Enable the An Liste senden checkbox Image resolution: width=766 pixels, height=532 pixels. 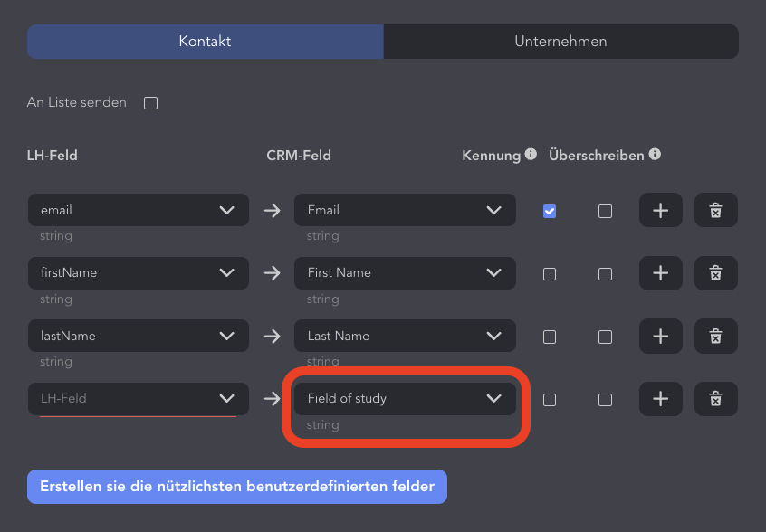point(150,103)
